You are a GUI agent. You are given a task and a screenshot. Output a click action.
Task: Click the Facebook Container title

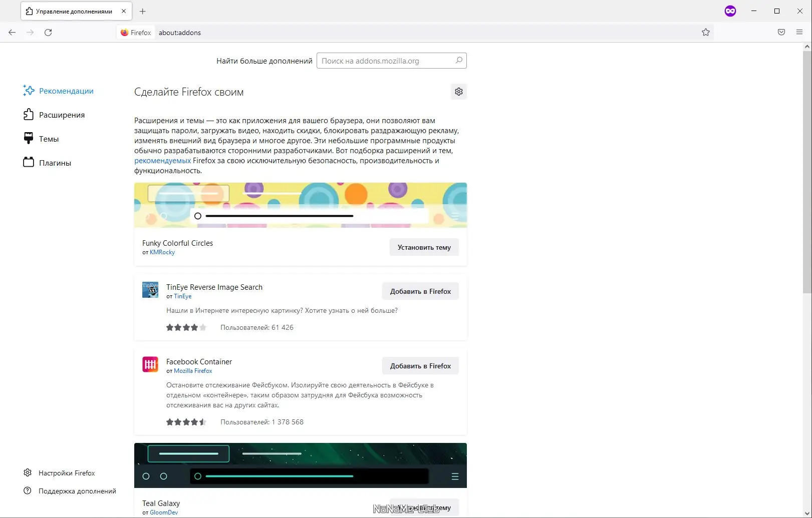199,362
